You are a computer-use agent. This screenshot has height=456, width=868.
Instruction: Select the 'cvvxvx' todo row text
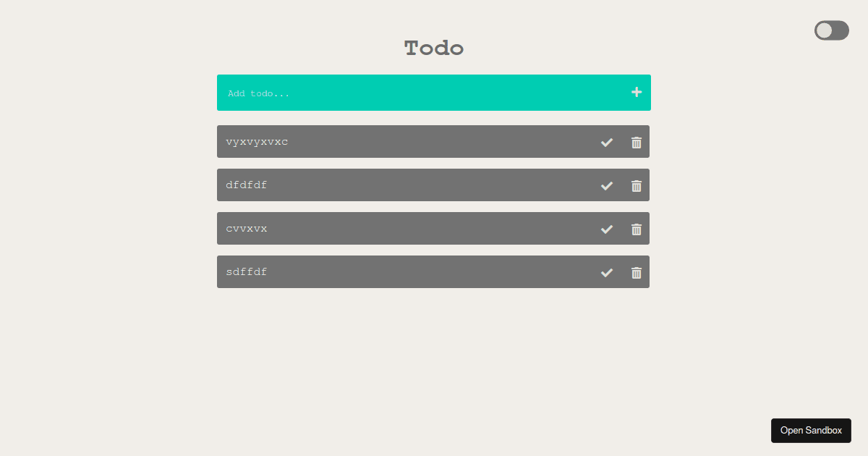tap(247, 229)
